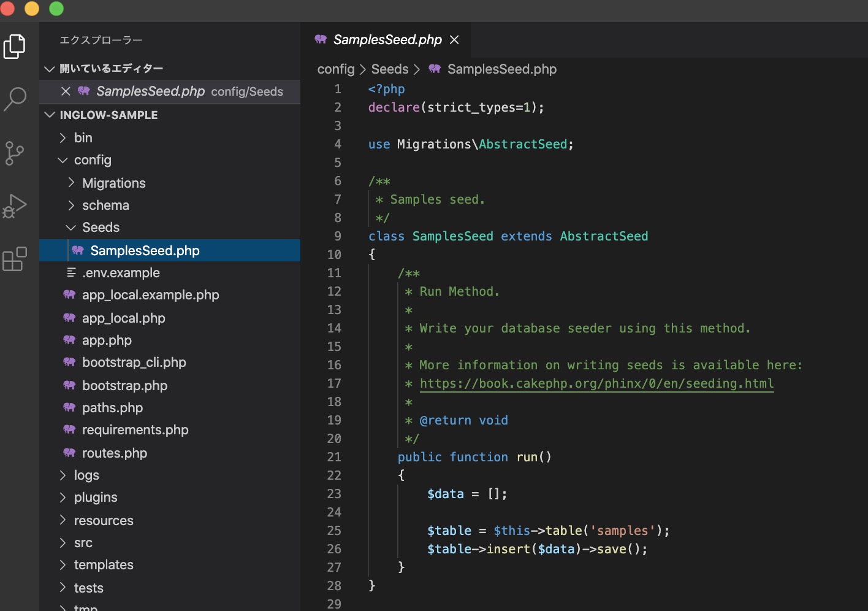Select the bootstrap_cli.php tree item
Viewport: 868px width, 611px height.
[134, 363]
